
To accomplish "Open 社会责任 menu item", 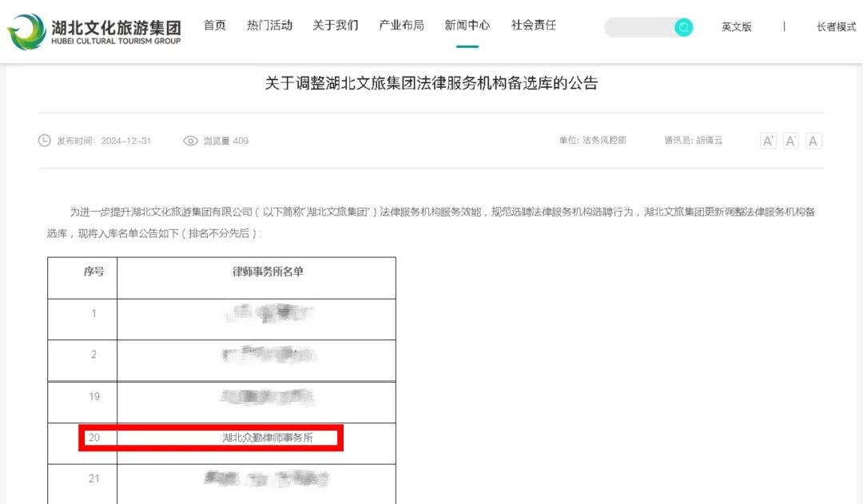I will [533, 26].
